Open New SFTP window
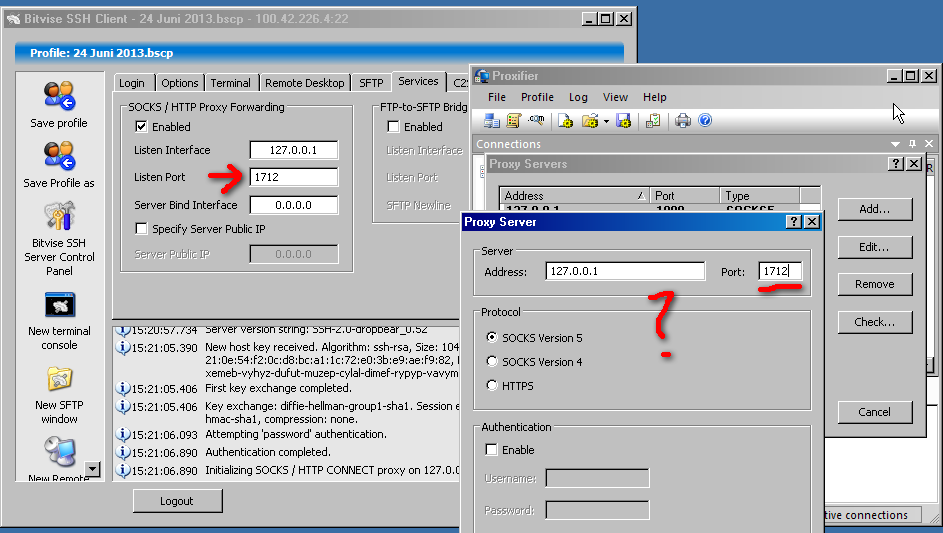943x533 pixels. 59,379
